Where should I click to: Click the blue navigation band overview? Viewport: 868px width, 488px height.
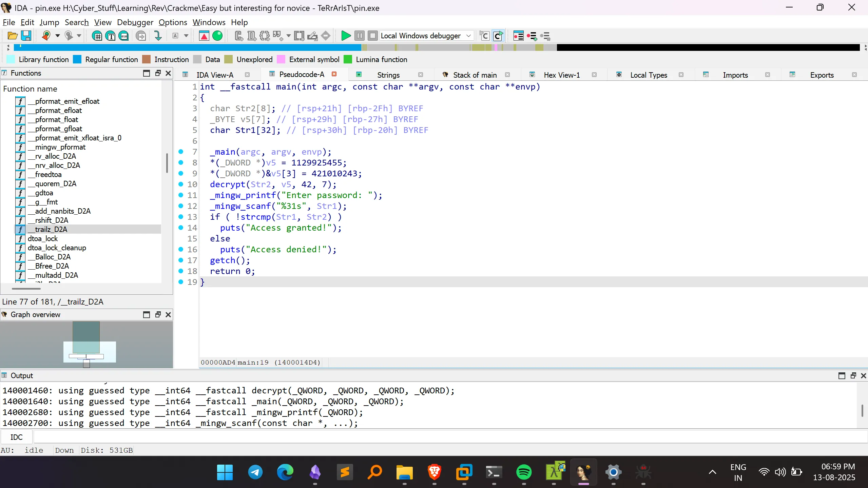point(187,47)
